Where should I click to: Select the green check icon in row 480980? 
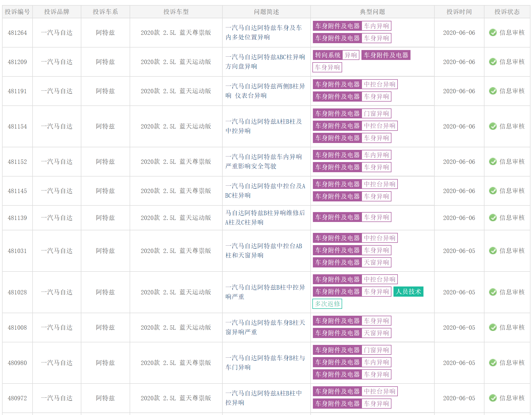[x=493, y=363]
